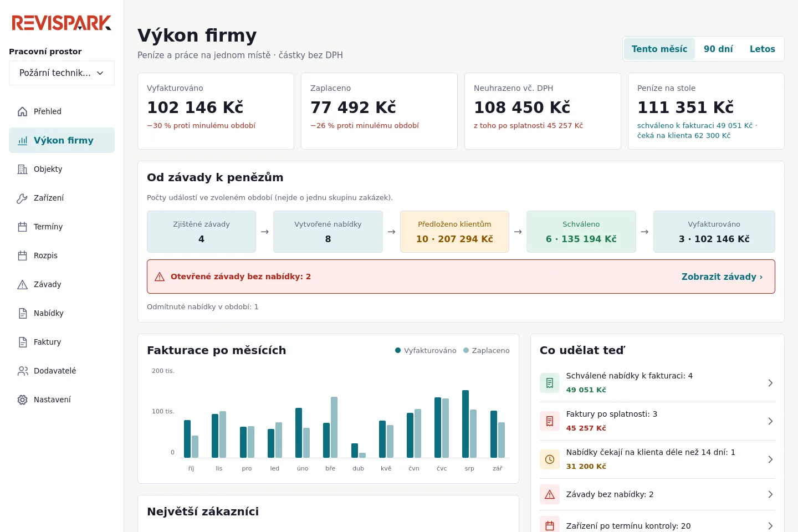798x532 pixels.
Task: Click the Objekty building icon
Action: coord(23,169)
